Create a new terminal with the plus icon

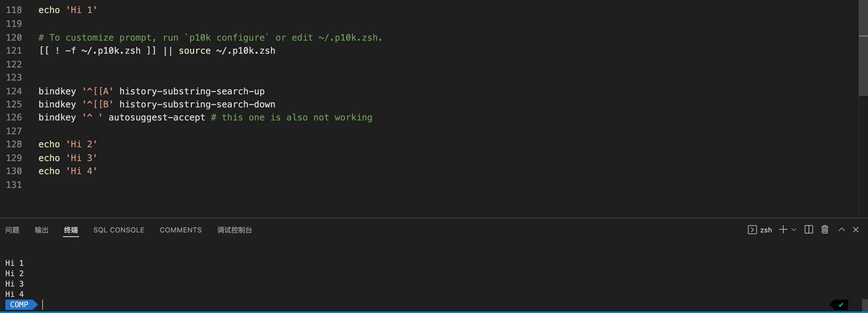[782, 229]
